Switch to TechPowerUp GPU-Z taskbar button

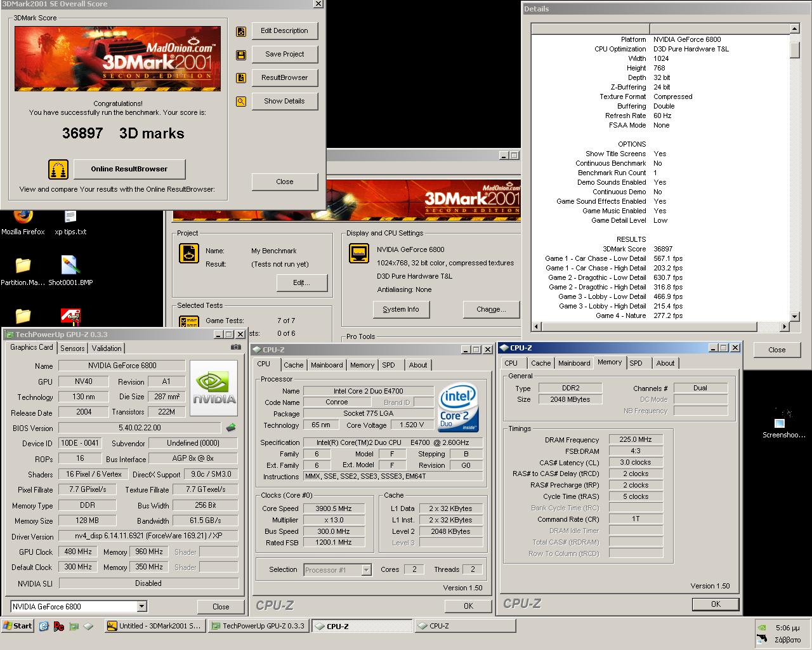pos(258,626)
